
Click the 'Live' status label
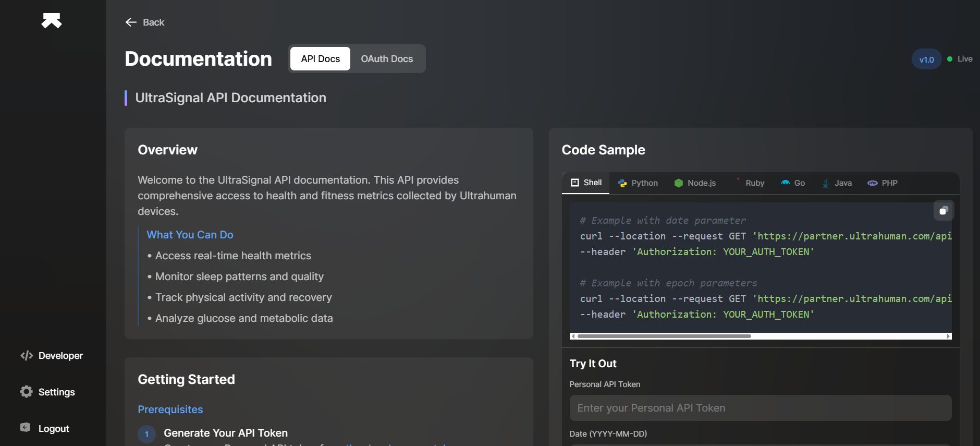pos(965,59)
